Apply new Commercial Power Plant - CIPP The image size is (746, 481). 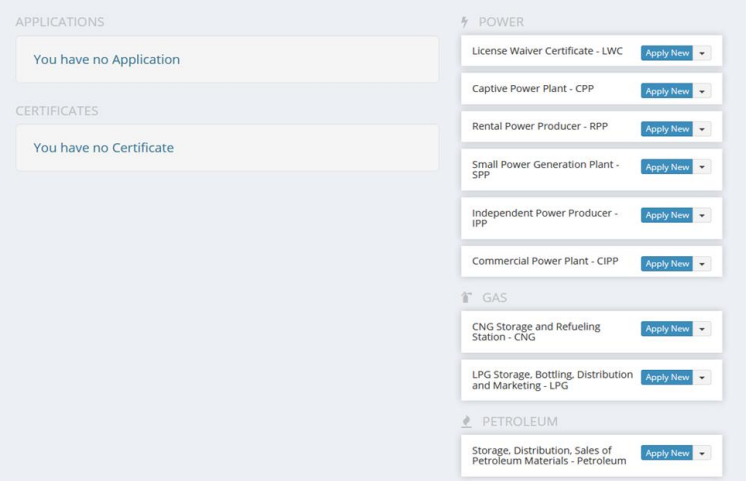[x=667, y=264]
